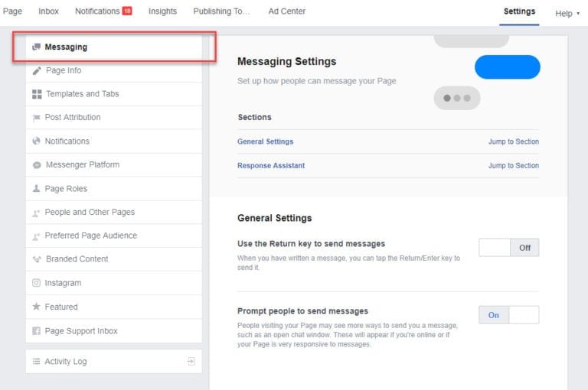Click the pencil icon beside Page Info
588x390 pixels.
(37, 70)
